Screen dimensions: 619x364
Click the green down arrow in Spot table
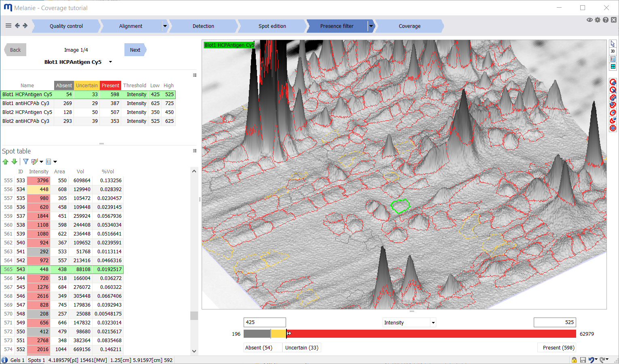click(14, 161)
